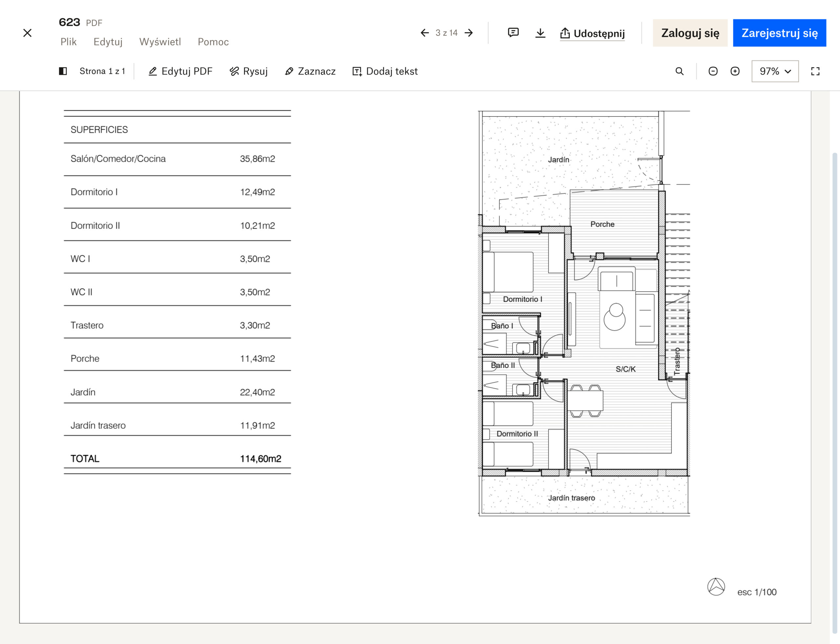Open the Plik menu
This screenshot has width=840, height=644.
coord(69,42)
